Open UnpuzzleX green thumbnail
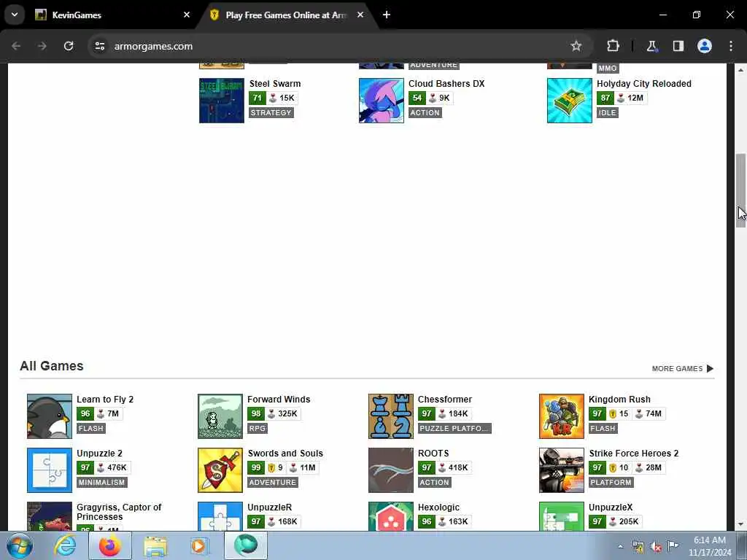The image size is (747, 560). 561,516
